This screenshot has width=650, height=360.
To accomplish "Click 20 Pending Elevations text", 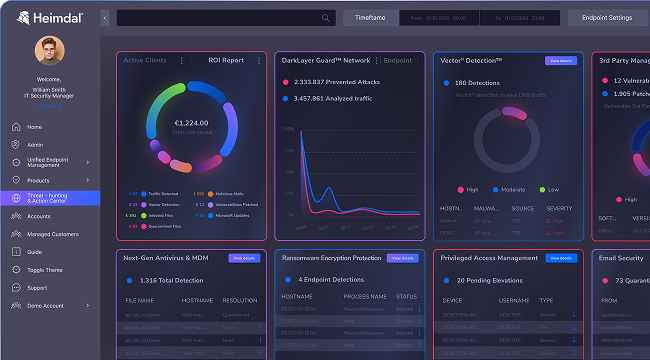I will [490, 280].
